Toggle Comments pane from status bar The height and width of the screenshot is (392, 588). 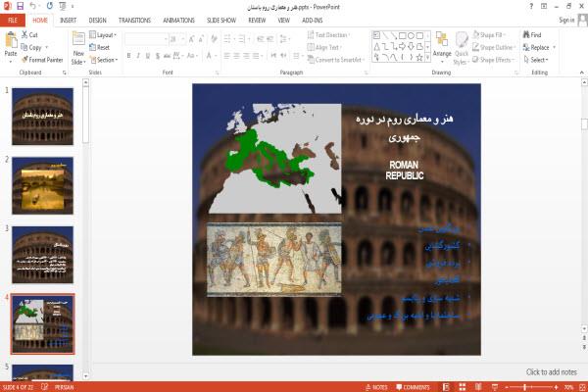point(413,387)
